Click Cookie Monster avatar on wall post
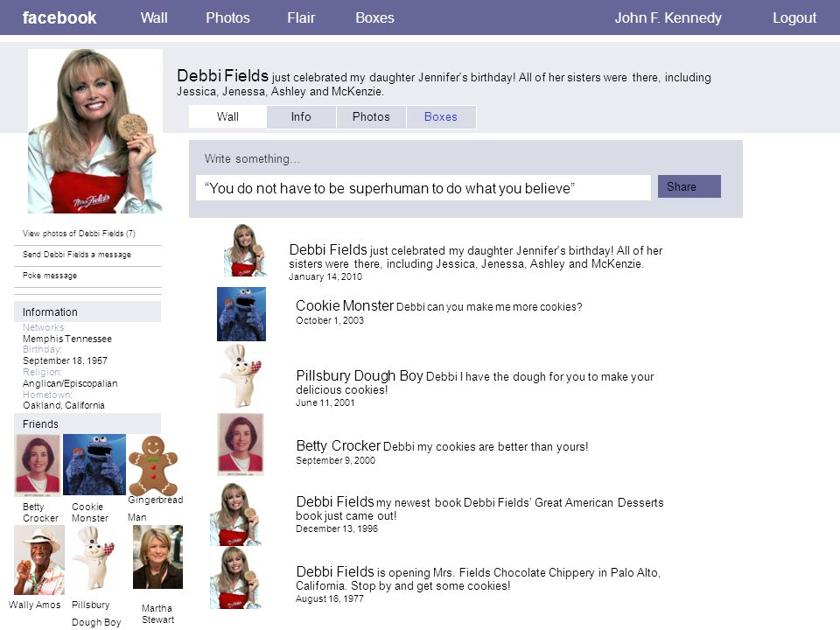Screen dimensions: 840x630 241,314
